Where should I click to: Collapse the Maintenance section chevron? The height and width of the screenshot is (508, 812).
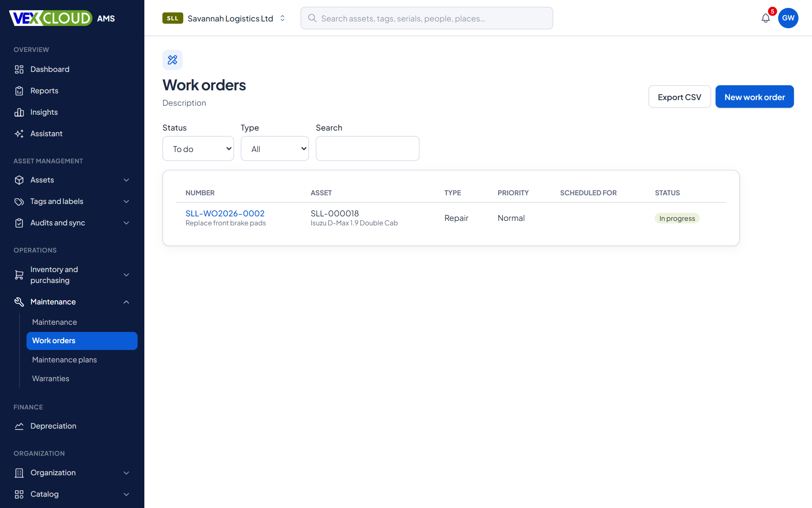pos(126,302)
